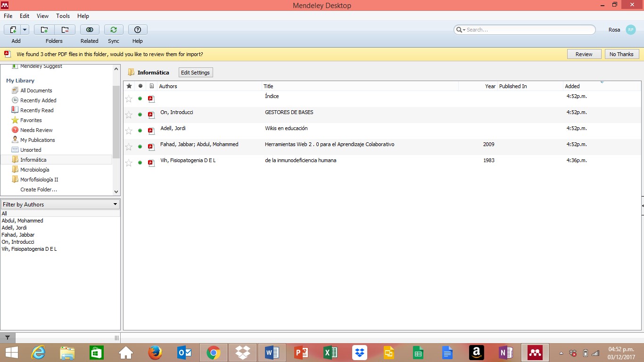Dismiss import notice with No Thanks
The width and height of the screenshot is (644, 362).
tap(621, 54)
